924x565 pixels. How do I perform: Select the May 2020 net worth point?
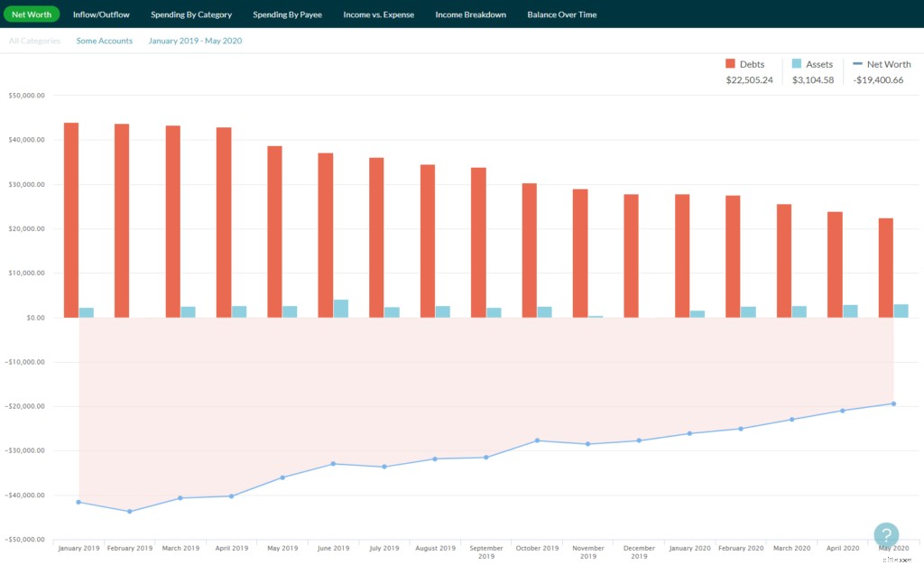[893, 403]
